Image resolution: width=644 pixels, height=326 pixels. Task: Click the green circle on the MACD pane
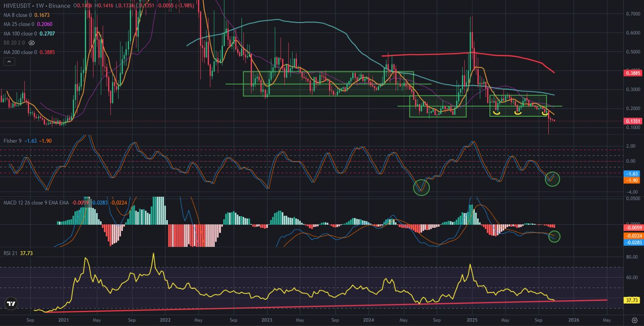(554, 237)
